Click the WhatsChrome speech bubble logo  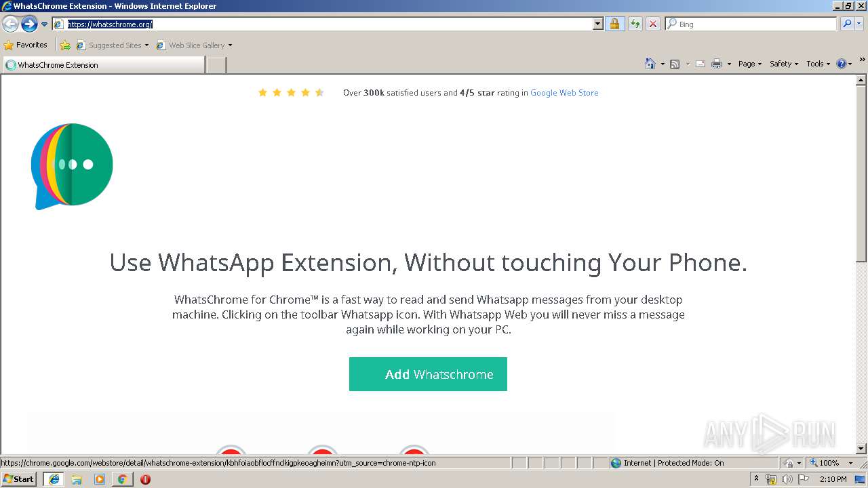[72, 166]
